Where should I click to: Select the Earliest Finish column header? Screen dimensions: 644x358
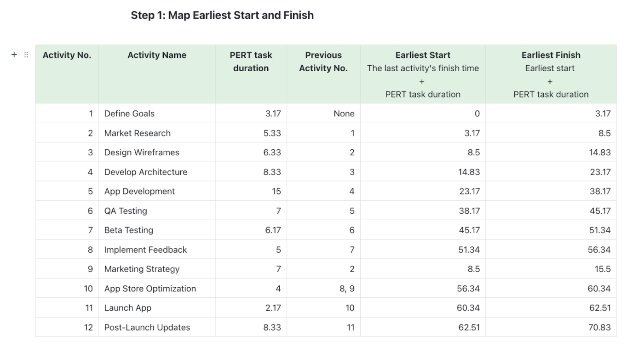pyautogui.click(x=551, y=74)
